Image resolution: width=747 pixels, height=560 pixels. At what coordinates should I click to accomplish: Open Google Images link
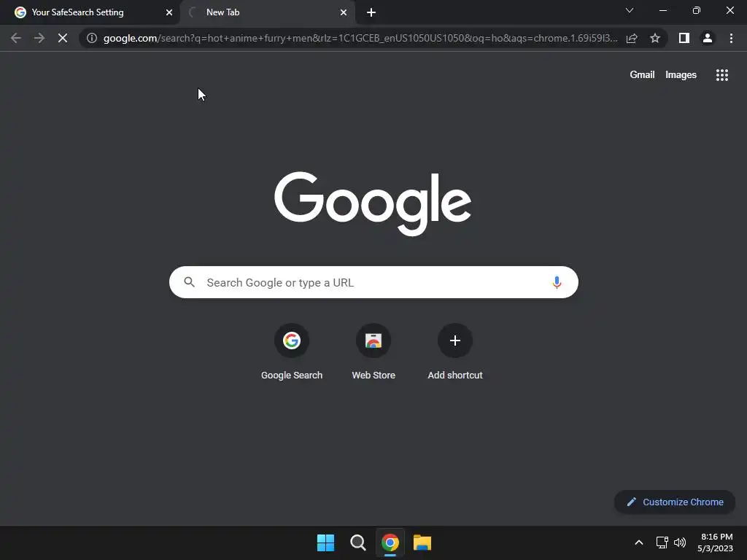click(681, 75)
